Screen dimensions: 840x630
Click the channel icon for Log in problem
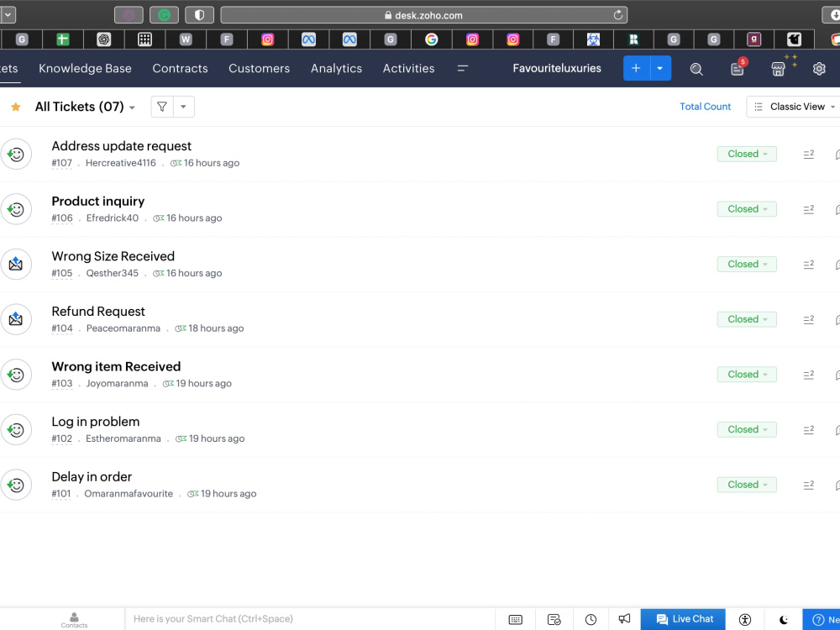[16, 430]
